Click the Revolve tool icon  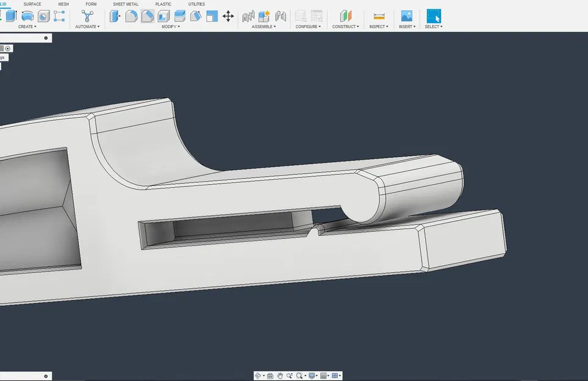pyautogui.click(x=27, y=16)
